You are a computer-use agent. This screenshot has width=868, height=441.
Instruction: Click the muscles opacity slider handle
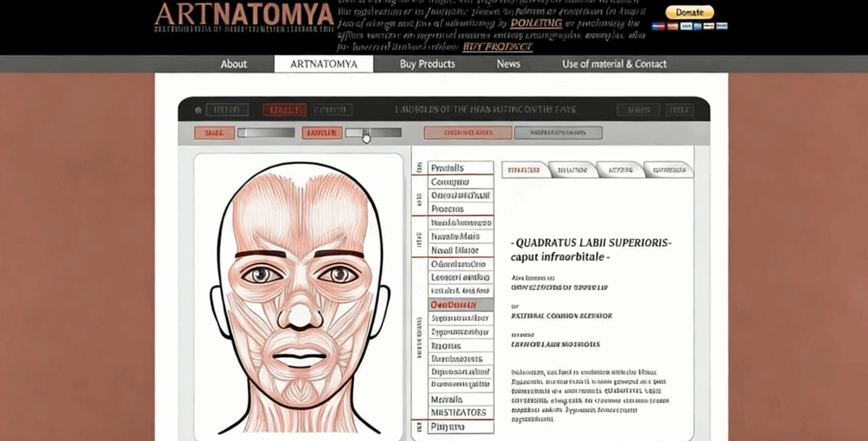366,133
